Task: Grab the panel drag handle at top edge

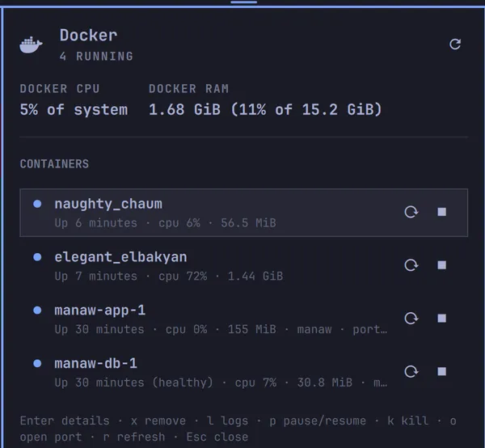Action: coord(244,2)
